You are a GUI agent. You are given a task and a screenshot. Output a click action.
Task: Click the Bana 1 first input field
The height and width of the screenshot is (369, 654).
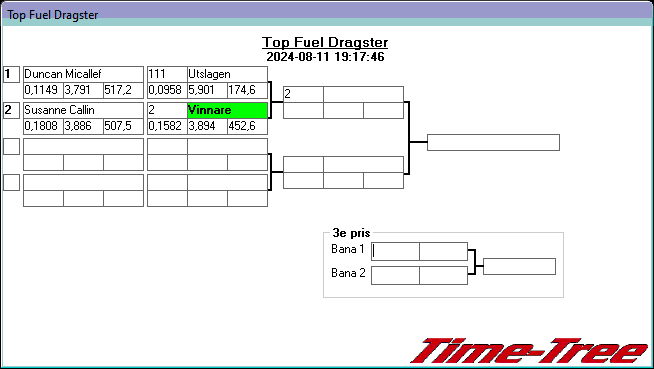point(395,251)
